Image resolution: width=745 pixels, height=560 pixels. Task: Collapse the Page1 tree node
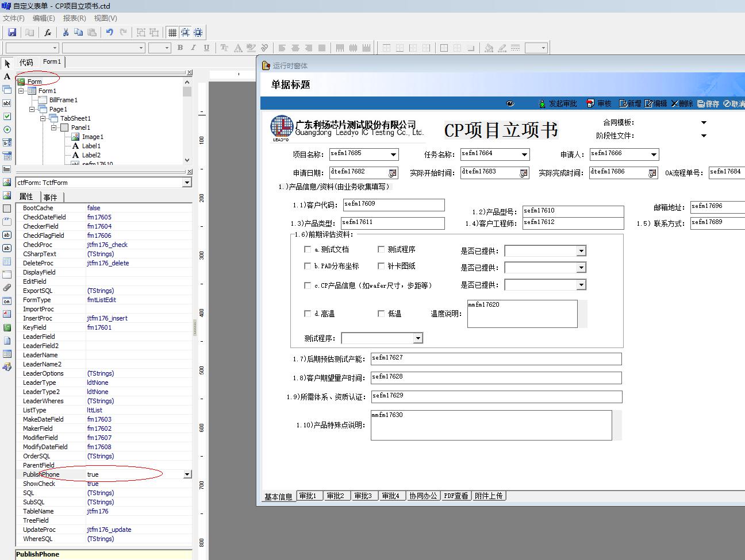32,109
